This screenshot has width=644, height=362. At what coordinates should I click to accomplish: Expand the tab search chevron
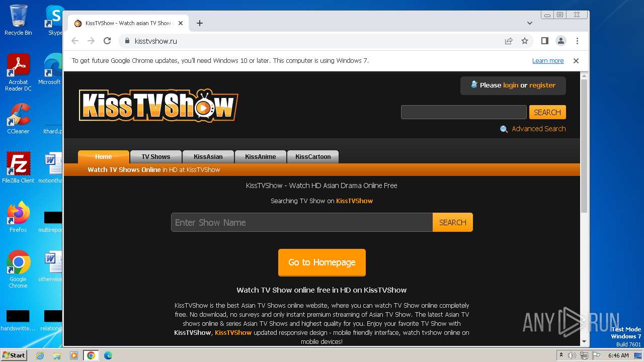529,23
